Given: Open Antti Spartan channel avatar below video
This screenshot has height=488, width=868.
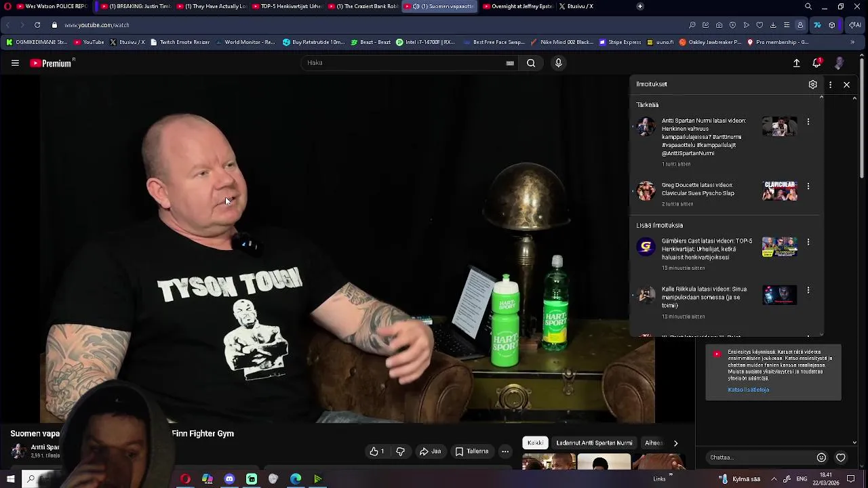Looking at the screenshot, I should pos(19,451).
